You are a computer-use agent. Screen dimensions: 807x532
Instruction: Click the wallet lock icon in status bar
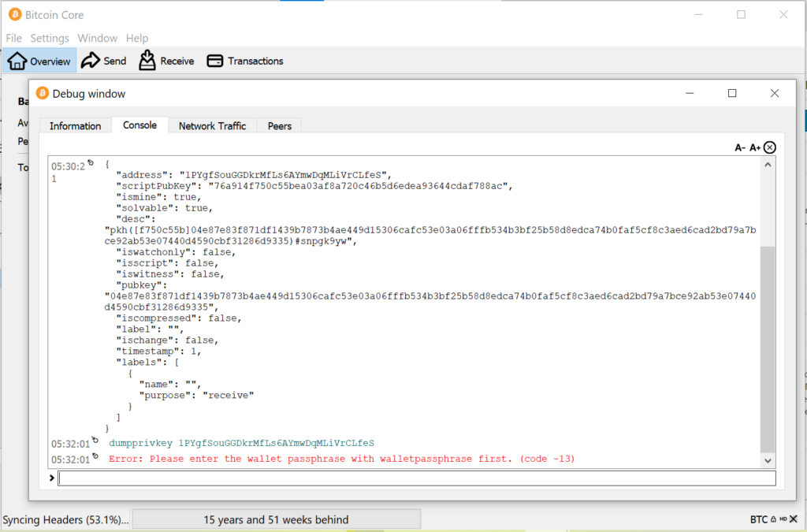click(773, 519)
